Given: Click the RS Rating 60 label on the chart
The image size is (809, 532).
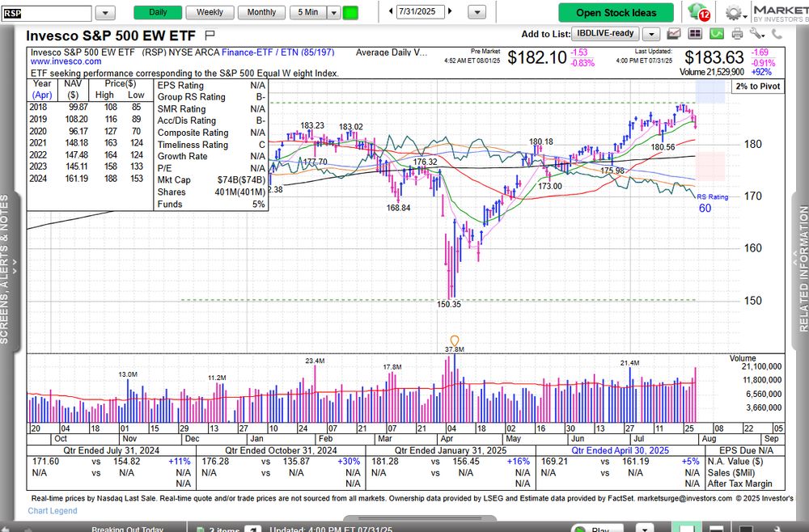Looking at the screenshot, I should (712, 203).
